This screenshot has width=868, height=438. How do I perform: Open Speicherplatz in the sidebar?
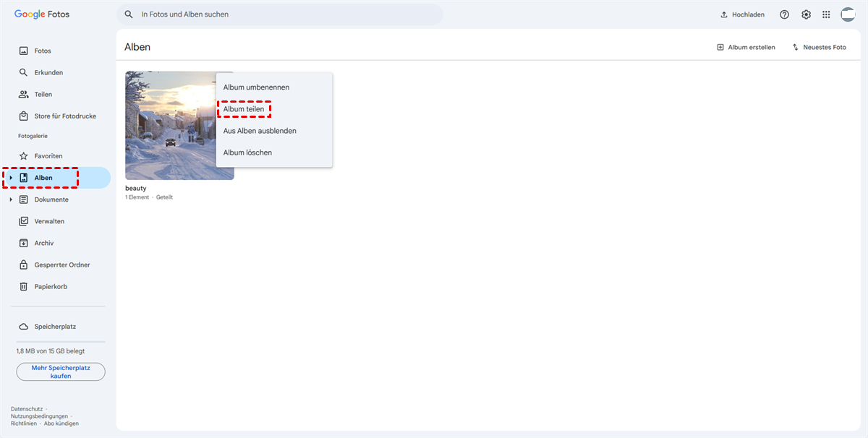[x=56, y=327]
